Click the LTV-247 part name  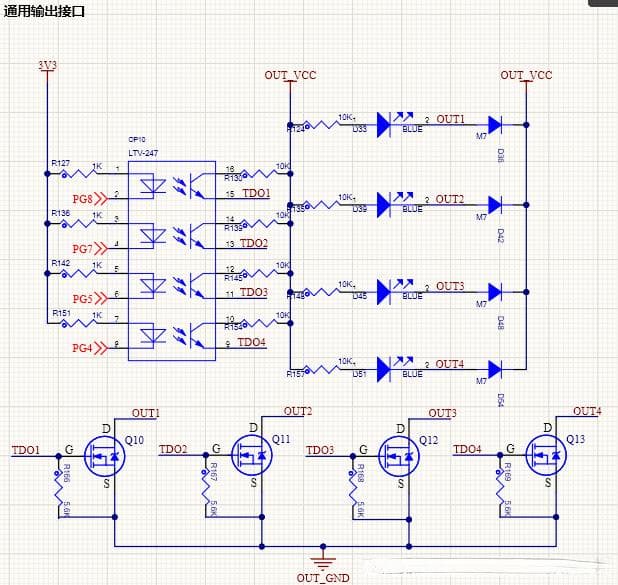[143, 153]
